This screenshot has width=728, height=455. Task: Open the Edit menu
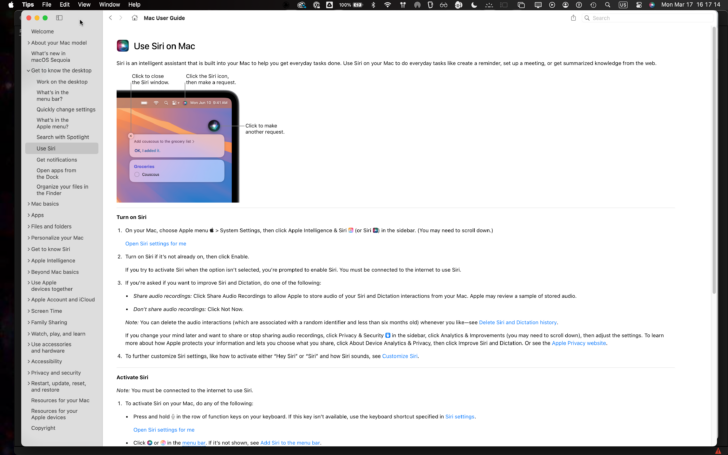64,4
